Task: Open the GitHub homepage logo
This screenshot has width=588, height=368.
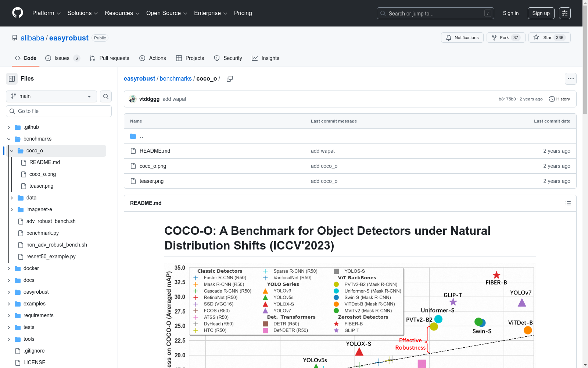Action: coord(18,13)
